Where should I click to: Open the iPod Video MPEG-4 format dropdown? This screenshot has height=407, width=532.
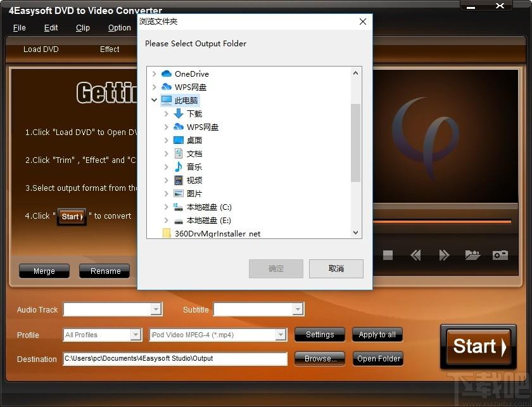(x=280, y=335)
